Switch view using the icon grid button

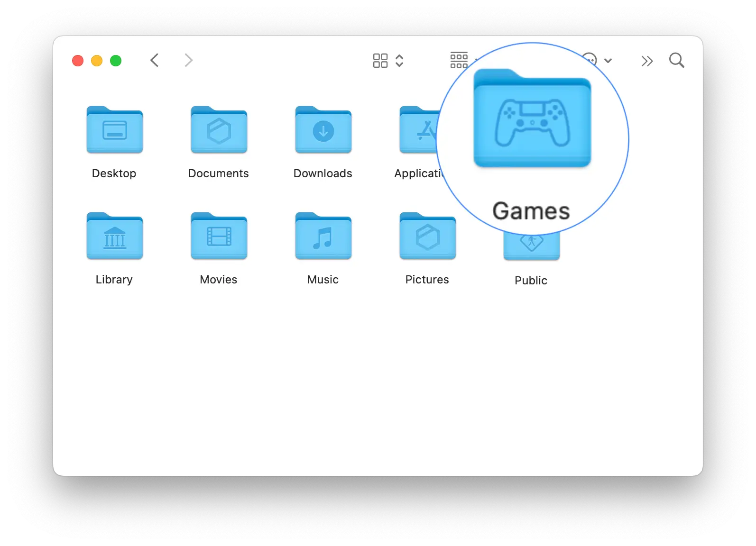pos(380,61)
